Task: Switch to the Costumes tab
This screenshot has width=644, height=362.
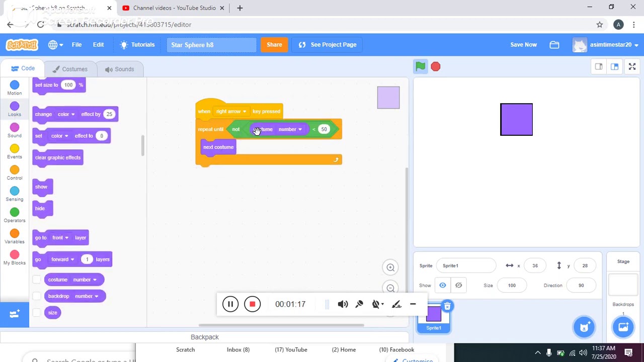Action: point(69,69)
